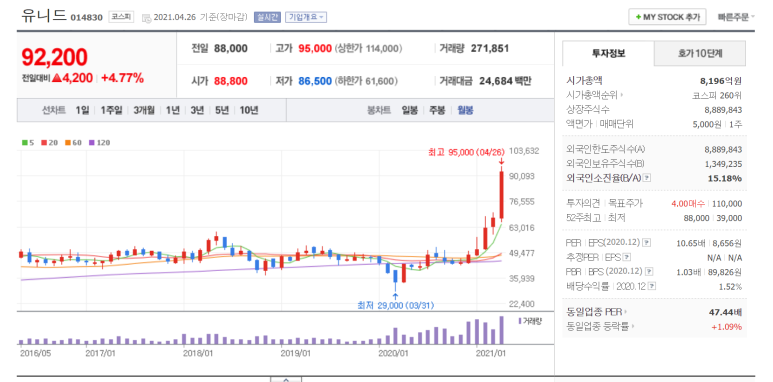This screenshot has width=773, height=382.
Task: Click the 최저 29,000 (03/31) chart marker
Action: click(395, 305)
